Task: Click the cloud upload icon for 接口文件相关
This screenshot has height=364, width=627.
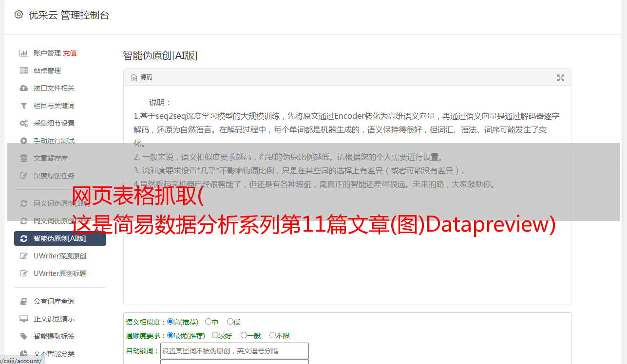Action: coord(23,88)
